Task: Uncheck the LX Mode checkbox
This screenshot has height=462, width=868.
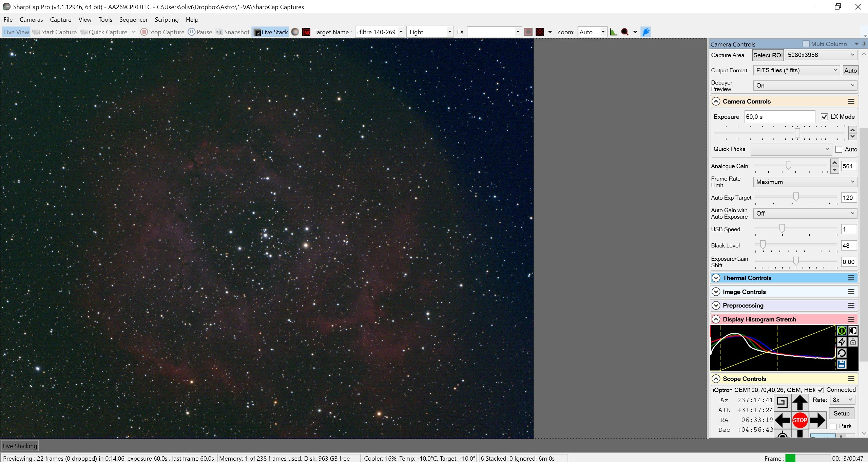Action: coord(824,117)
